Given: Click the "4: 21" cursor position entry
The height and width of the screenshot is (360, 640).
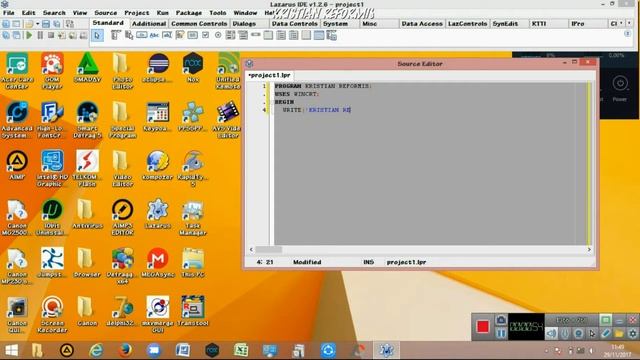Looking at the screenshot, I should pos(265,262).
